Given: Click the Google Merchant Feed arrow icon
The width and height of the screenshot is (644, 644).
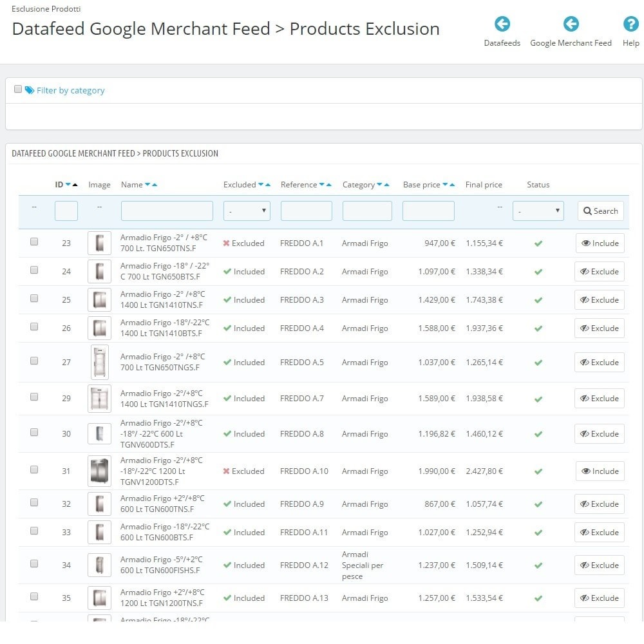Looking at the screenshot, I should point(571,24).
